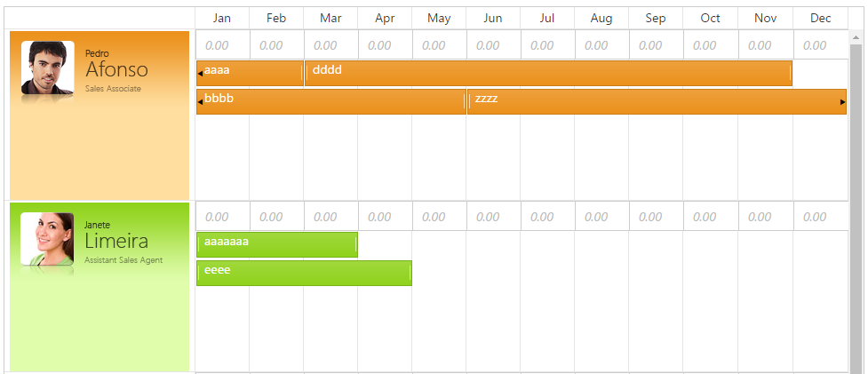This screenshot has width=868, height=374.
Task: Click the Afonso name label
Action: [x=116, y=70]
